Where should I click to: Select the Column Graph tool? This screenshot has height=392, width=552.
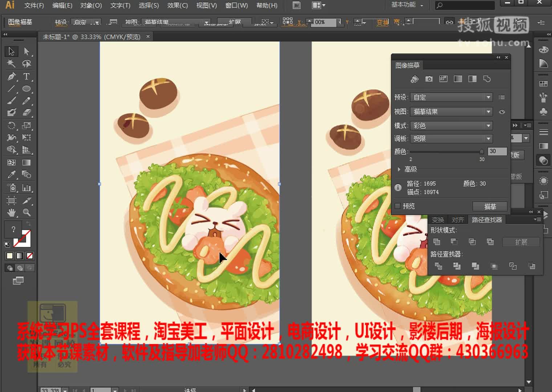point(27,188)
